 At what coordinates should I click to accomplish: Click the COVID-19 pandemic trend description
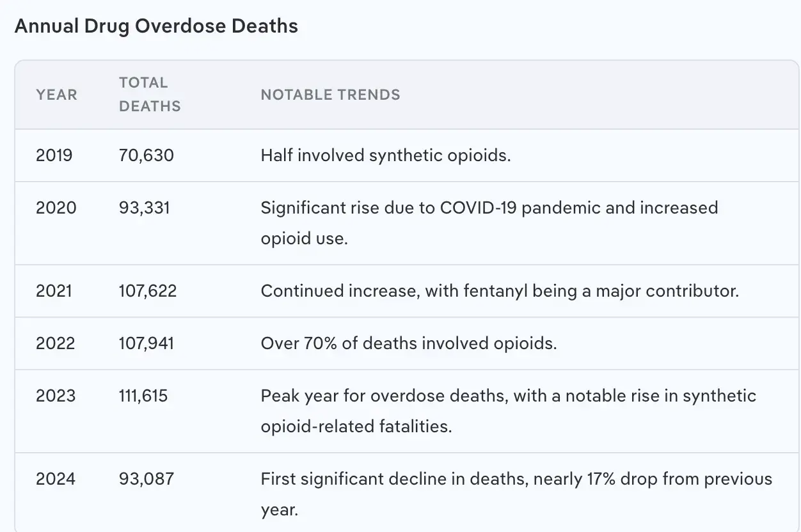489,223
